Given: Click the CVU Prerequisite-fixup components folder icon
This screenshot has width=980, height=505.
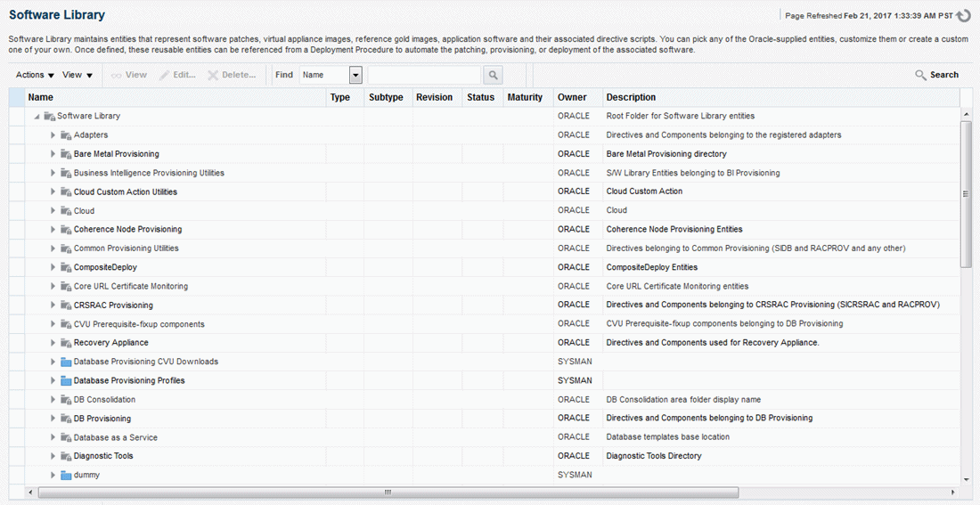Looking at the screenshot, I should tap(66, 323).
